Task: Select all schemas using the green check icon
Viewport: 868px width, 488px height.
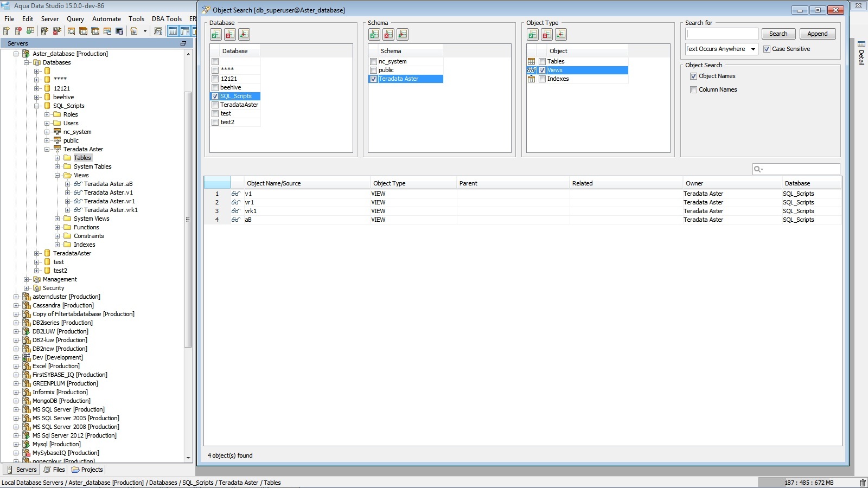Action: pyautogui.click(x=374, y=35)
